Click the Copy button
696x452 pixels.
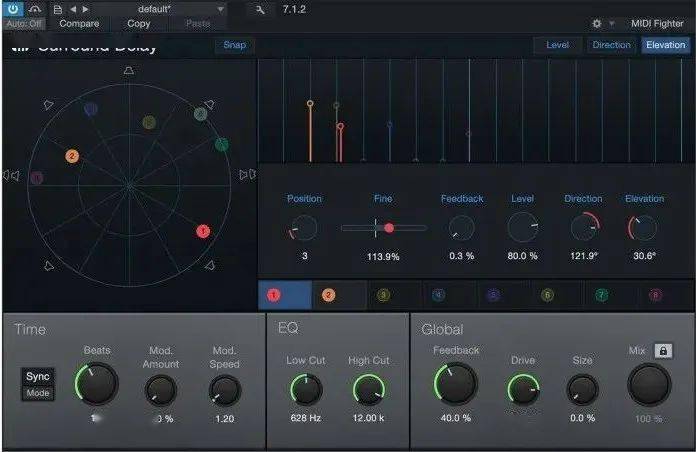coord(138,23)
